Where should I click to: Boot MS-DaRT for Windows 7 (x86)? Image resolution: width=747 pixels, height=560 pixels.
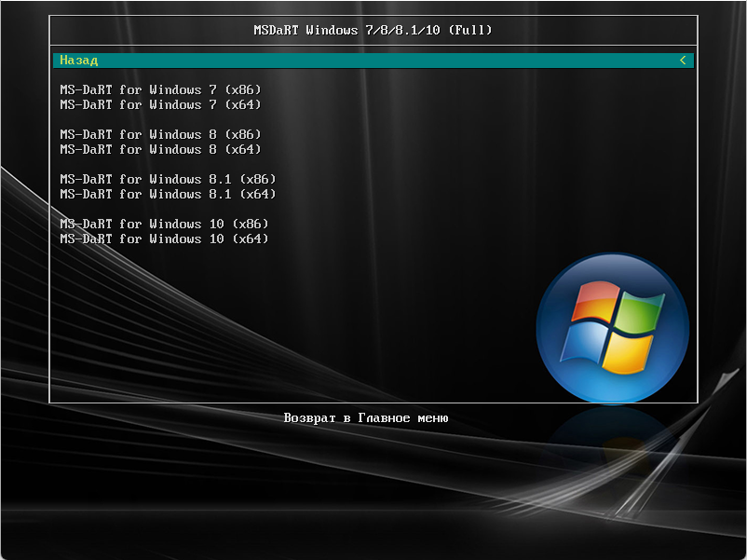click(x=161, y=89)
